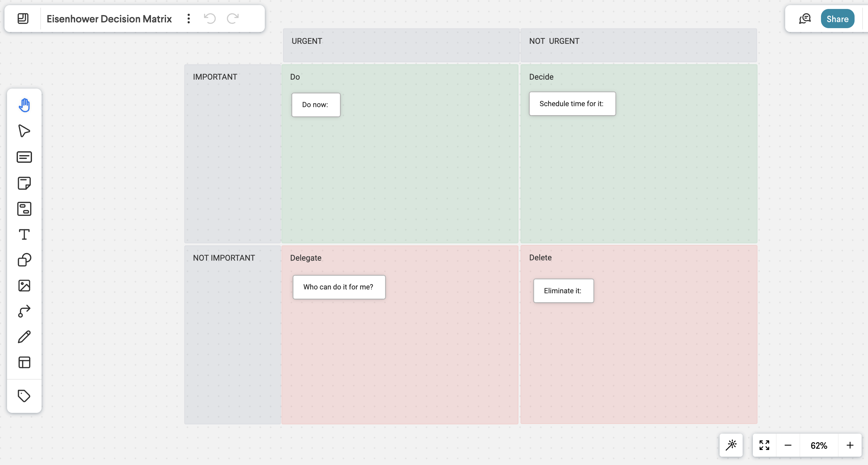The width and height of the screenshot is (868, 465).
Task: Select the connector arrow tool
Action: pos(24,311)
